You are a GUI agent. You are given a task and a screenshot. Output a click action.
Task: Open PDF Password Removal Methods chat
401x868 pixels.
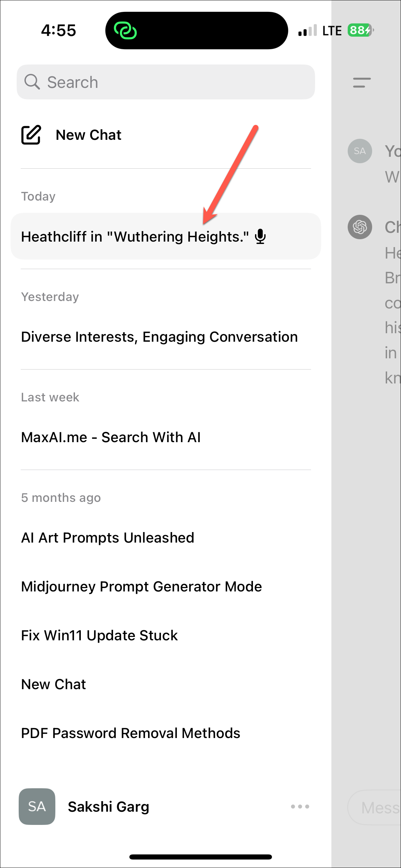pos(130,733)
